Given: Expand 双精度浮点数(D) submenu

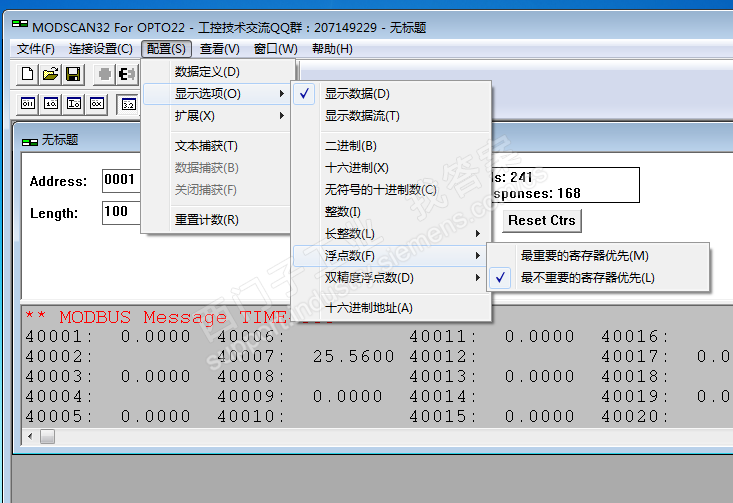Looking at the screenshot, I should (391, 278).
